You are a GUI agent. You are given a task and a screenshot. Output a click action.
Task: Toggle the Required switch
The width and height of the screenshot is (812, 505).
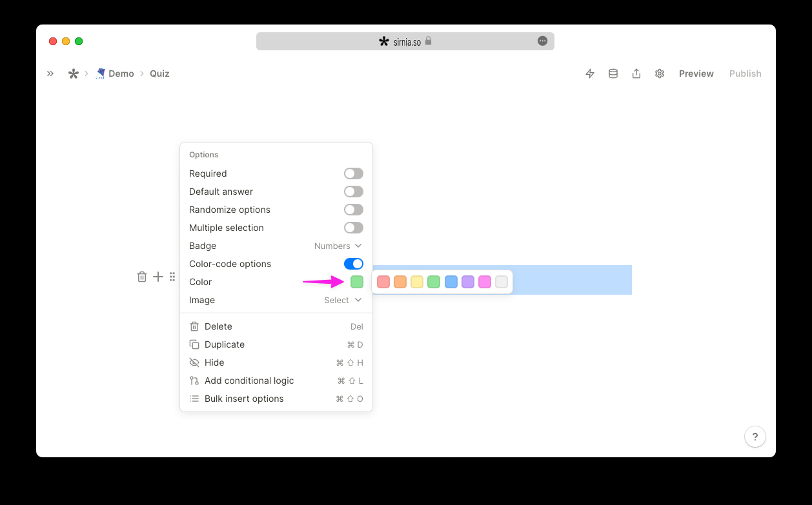pyautogui.click(x=354, y=173)
